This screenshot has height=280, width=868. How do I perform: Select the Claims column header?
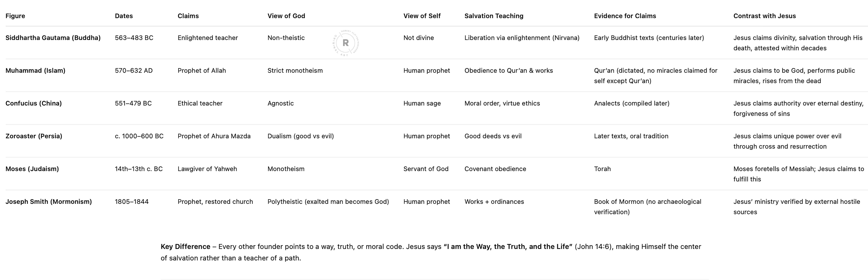point(188,16)
